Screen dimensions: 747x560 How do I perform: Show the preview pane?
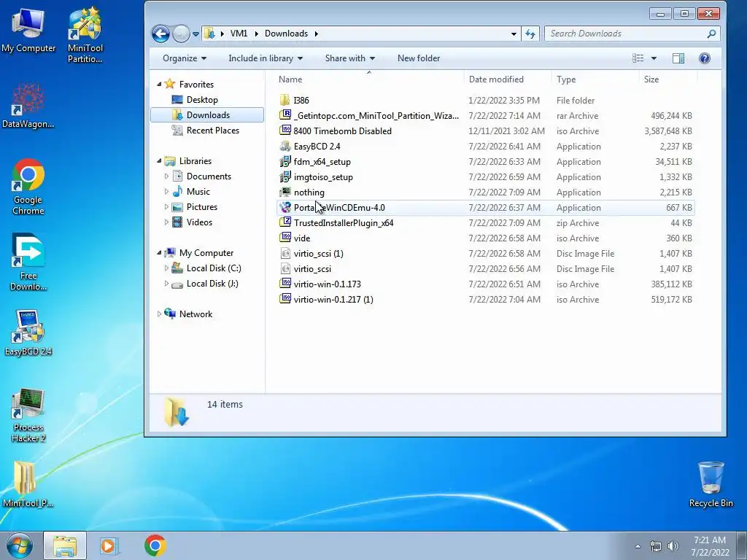pos(678,58)
